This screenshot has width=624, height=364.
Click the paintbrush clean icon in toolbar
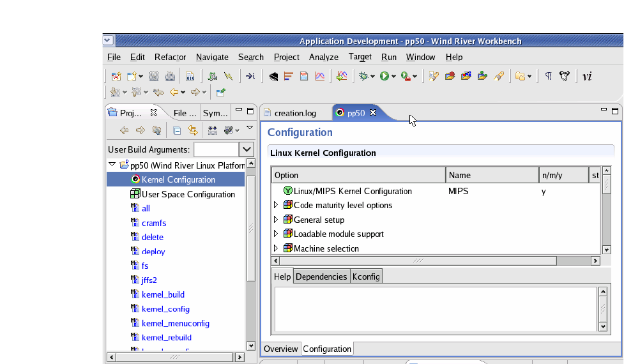499,76
